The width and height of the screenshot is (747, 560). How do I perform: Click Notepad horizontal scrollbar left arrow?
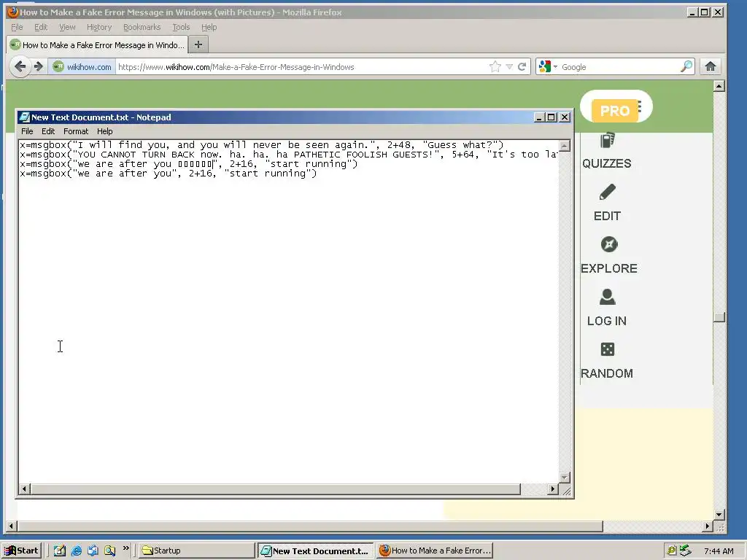(24, 489)
